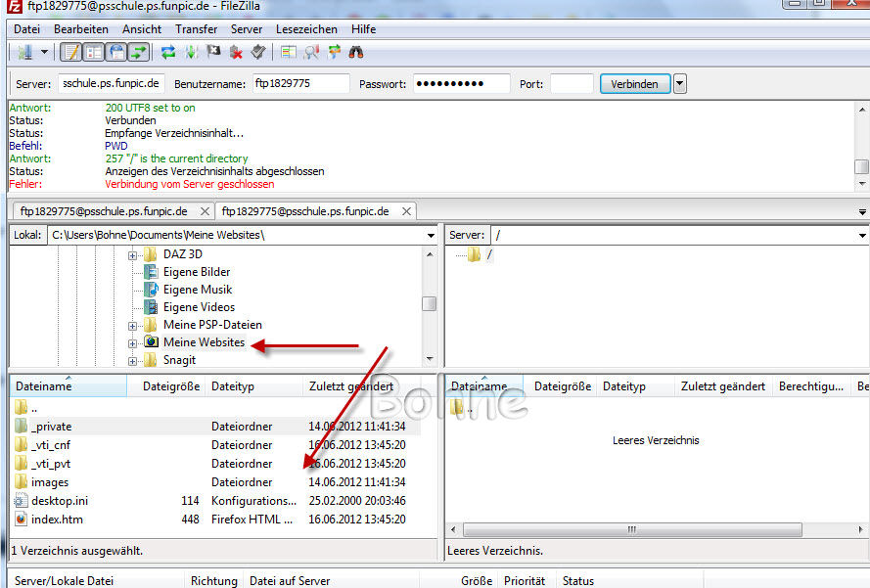Toggle the local directory tree view
Screen dimensions: 870x588
pyautogui.click(x=94, y=52)
